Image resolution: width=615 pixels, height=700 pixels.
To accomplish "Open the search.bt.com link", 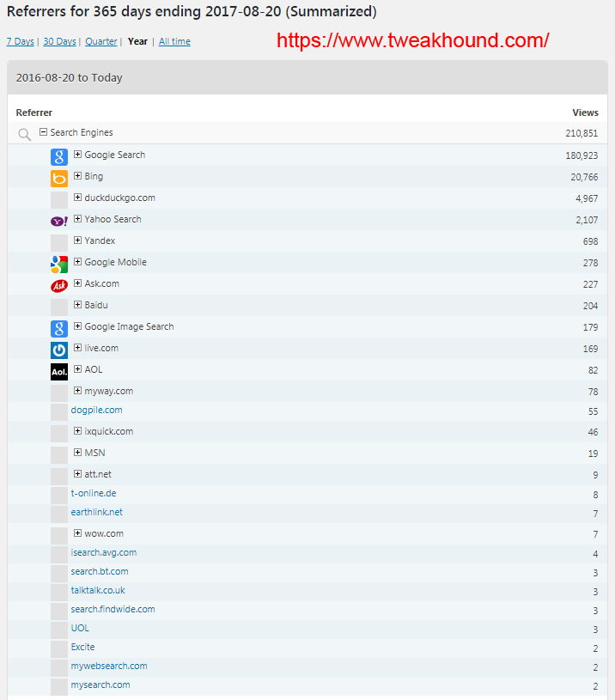I will 100,571.
